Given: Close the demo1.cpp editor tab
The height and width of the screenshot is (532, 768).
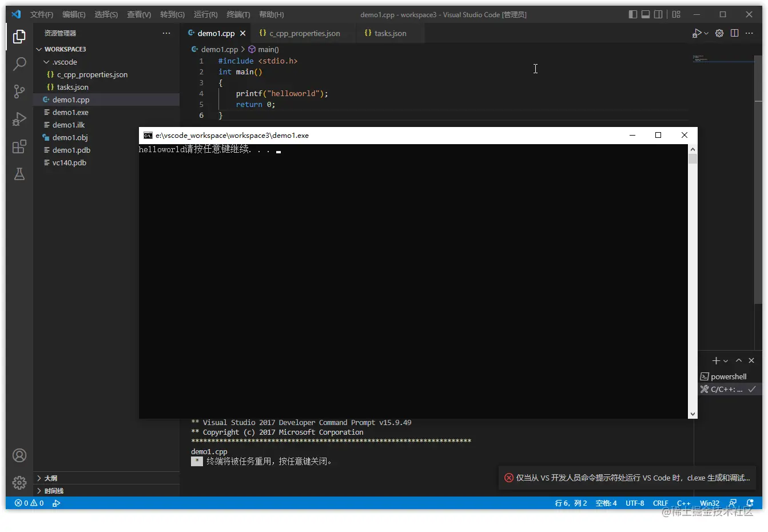Looking at the screenshot, I should pyautogui.click(x=242, y=33).
